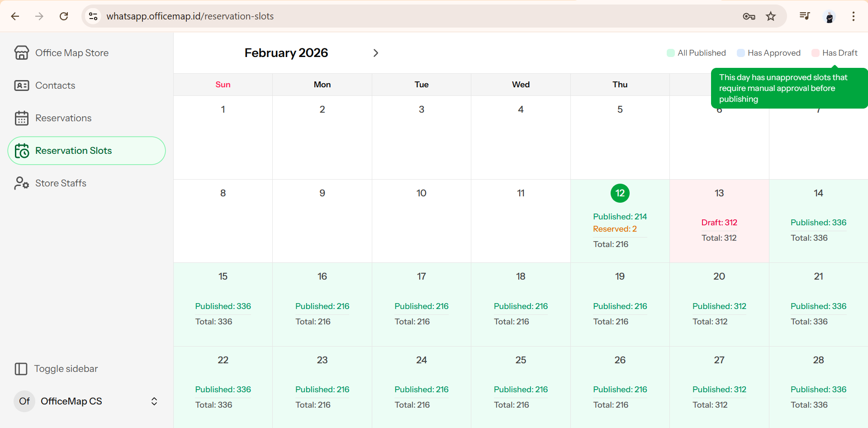Open the password manager key icon

click(x=749, y=16)
